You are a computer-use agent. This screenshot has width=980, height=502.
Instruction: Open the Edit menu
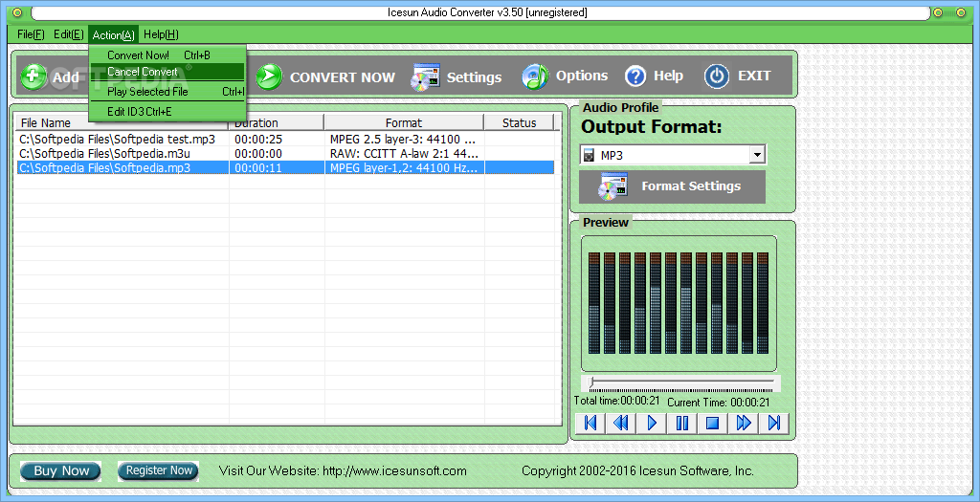pos(68,34)
